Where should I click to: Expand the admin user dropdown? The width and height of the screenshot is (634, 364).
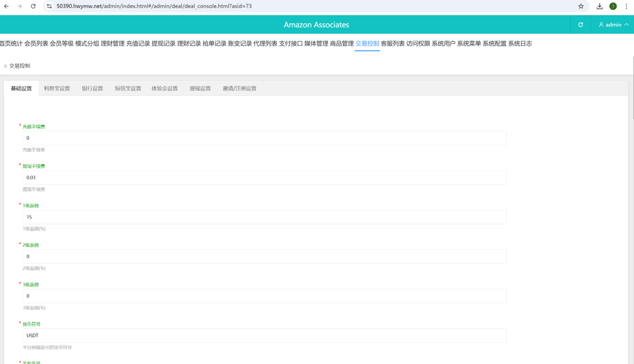click(613, 25)
